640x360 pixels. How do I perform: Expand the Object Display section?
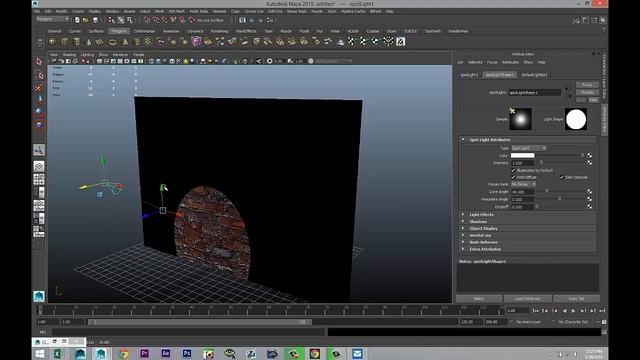point(463,229)
